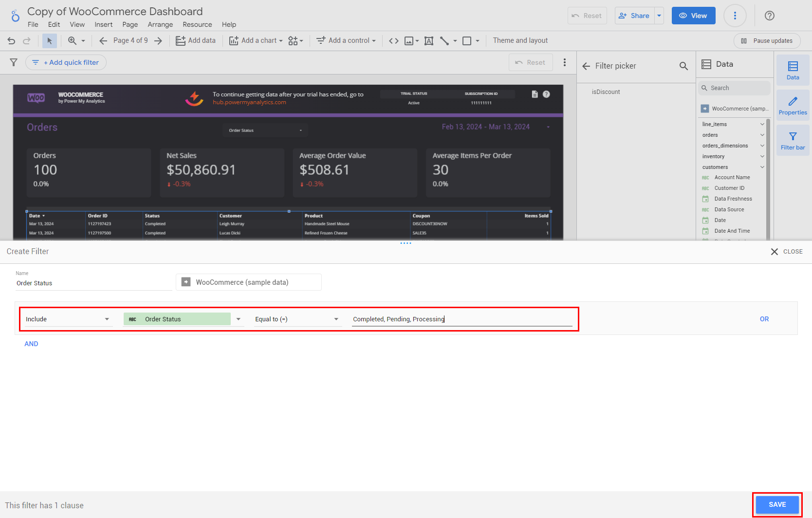Close the Create Filter panel

[786, 252]
